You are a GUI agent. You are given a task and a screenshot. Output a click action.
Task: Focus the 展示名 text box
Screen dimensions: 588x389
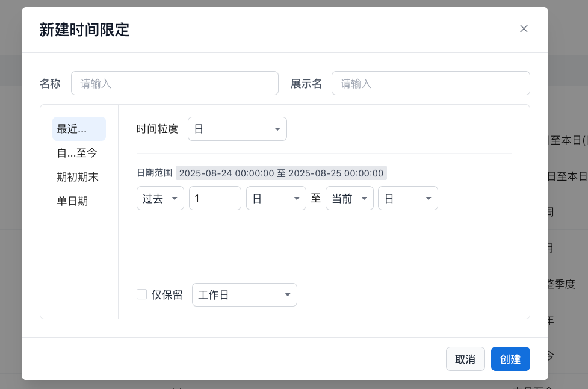click(430, 83)
